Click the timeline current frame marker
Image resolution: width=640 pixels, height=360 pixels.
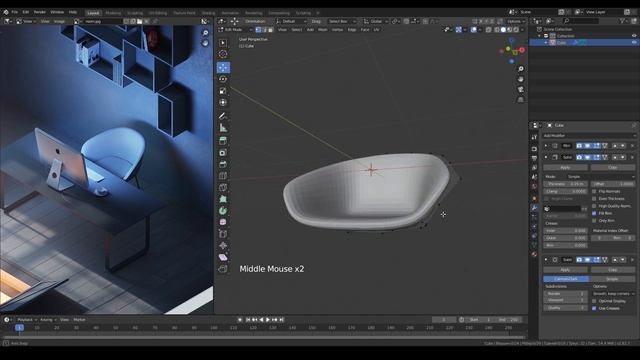coord(19,328)
